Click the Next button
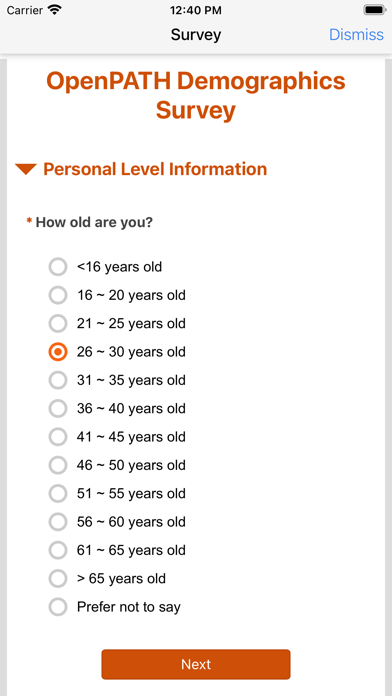Screen dimensions: 392x696 tap(196, 664)
